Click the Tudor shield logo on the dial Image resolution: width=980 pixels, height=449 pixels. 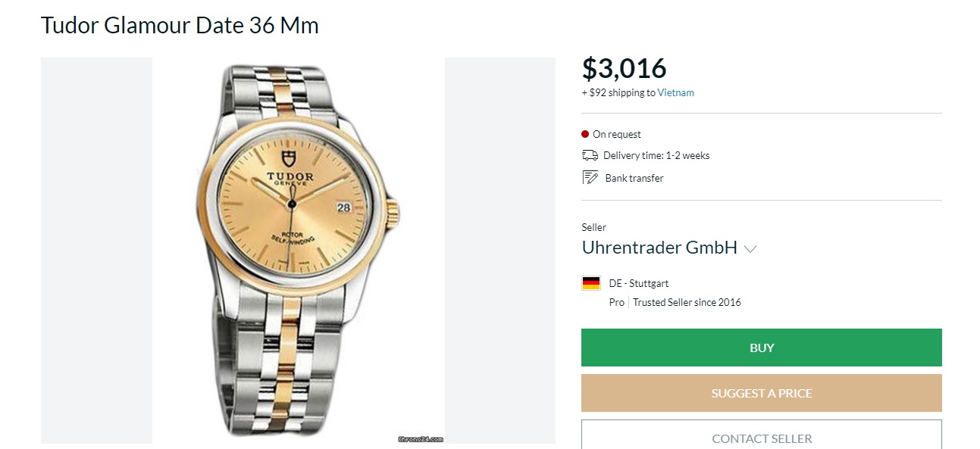[x=289, y=160]
